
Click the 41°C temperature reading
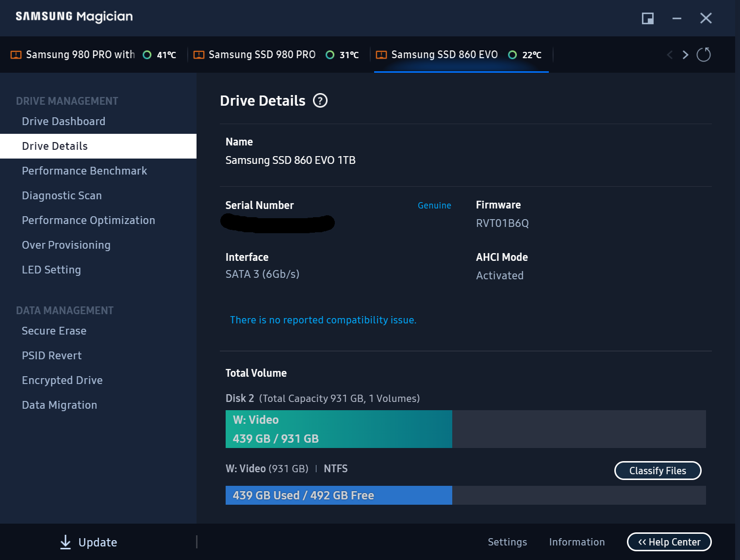pos(166,55)
